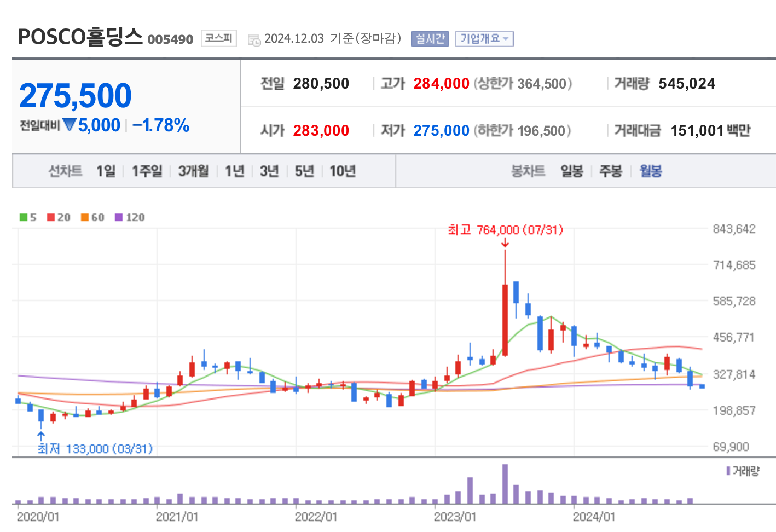Click the date clock icon beside 2024.12.03
This screenshot has height=532, width=776.
[254, 39]
